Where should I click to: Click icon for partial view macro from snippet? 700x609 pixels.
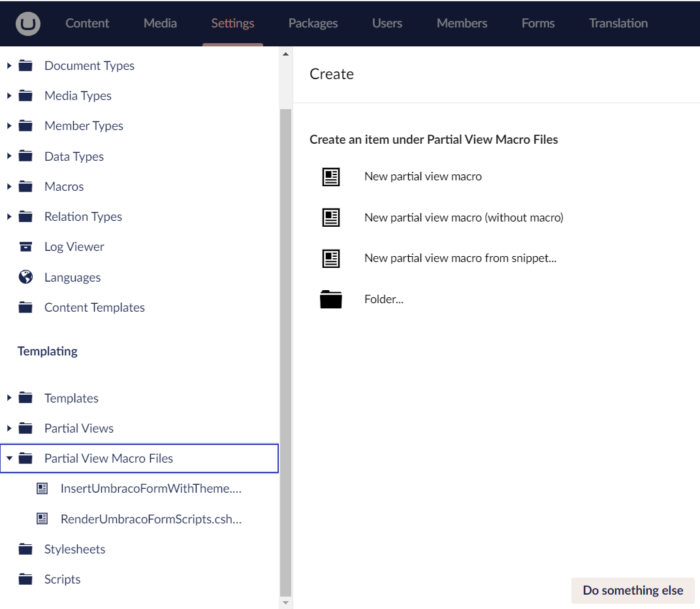click(331, 258)
